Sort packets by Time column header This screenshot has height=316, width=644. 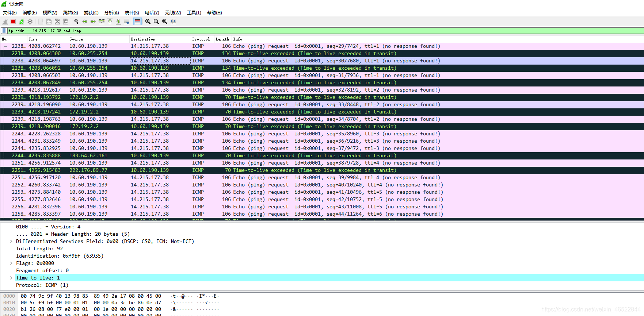(x=47, y=39)
